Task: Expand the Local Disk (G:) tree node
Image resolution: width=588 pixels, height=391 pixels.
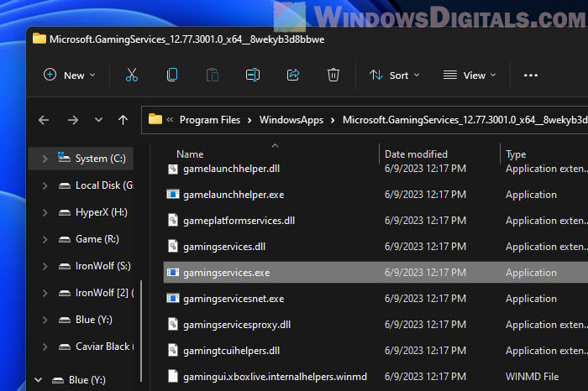Action: click(x=45, y=185)
